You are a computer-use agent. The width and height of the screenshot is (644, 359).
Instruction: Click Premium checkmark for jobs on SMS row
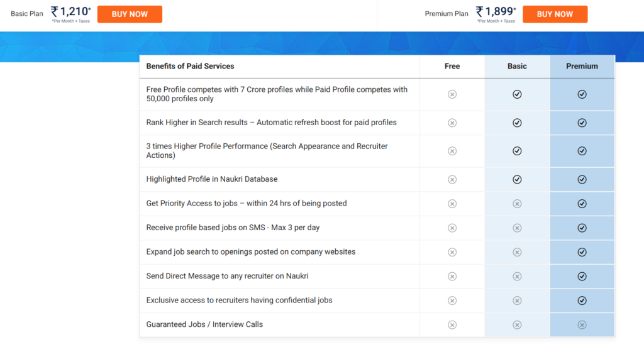[x=582, y=228]
